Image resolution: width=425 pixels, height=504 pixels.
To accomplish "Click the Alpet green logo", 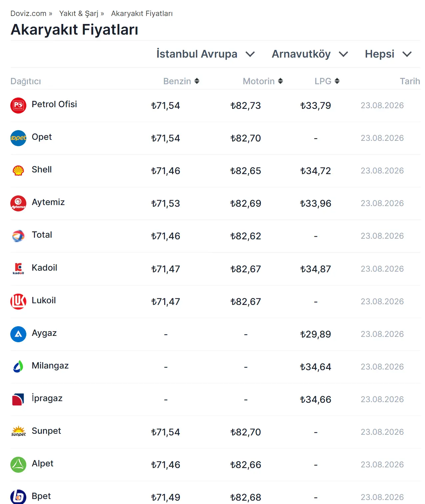I will pos(18,464).
